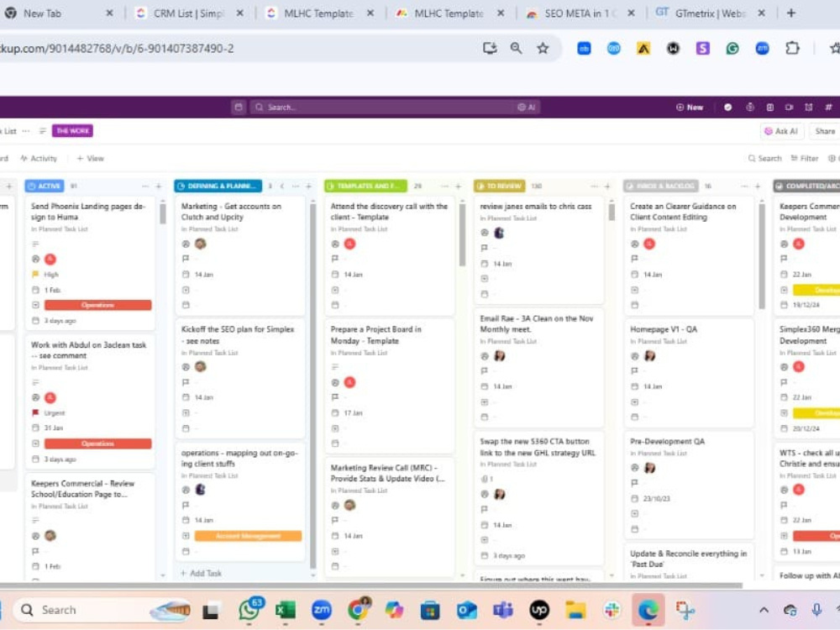The height and width of the screenshot is (630, 840).
Task: Click the purple S extension icon
Action: tap(702, 49)
